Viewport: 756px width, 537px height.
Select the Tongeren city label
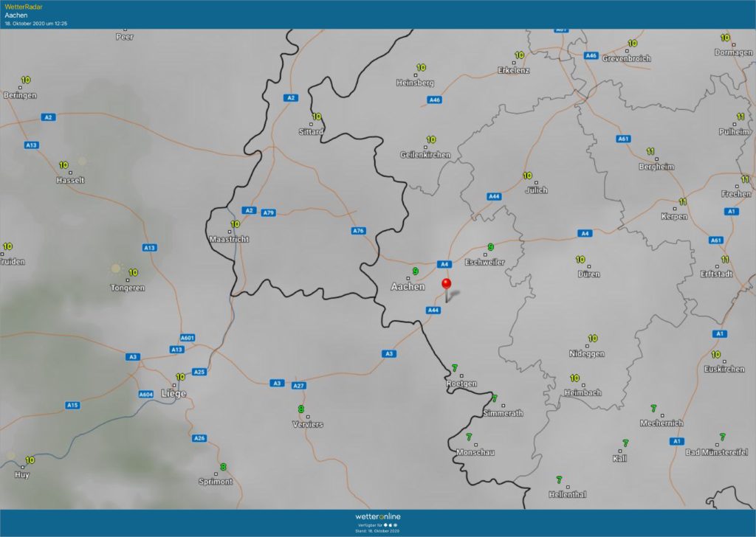[x=128, y=288]
